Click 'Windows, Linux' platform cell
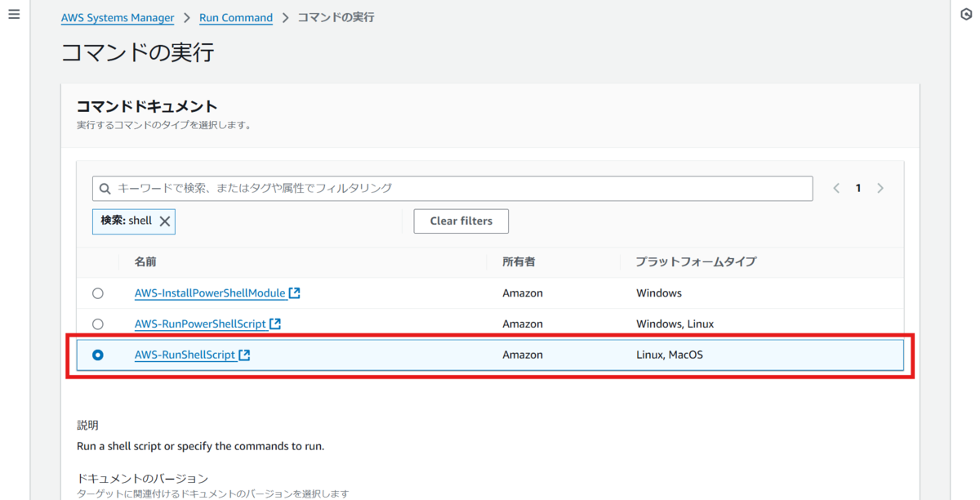 click(675, 324)
